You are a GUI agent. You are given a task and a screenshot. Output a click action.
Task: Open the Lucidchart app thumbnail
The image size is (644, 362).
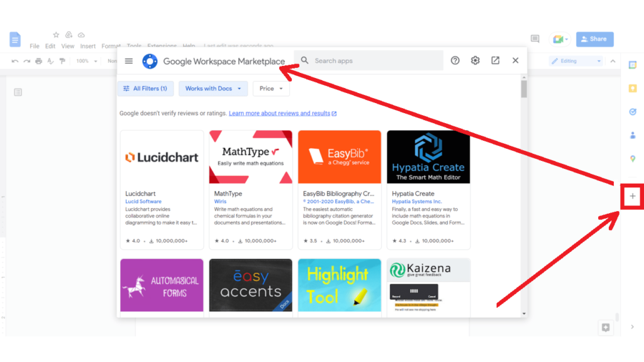coord(162,157)
